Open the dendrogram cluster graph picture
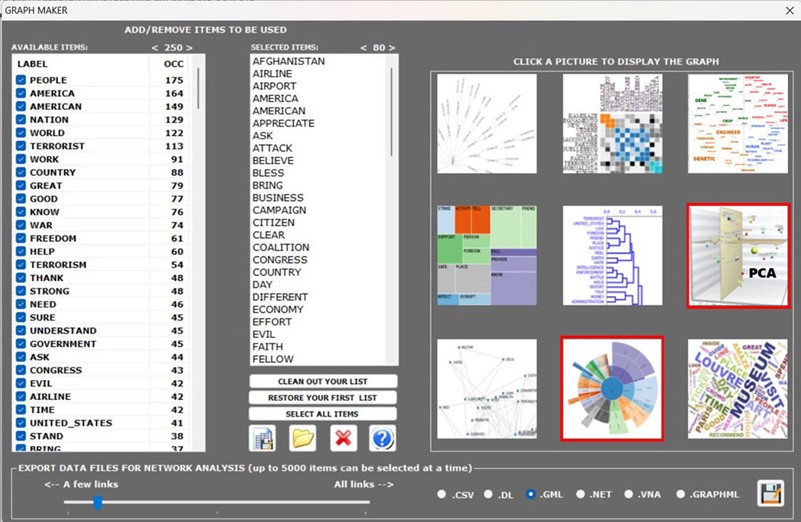801x522 pixels. [612, 255]
